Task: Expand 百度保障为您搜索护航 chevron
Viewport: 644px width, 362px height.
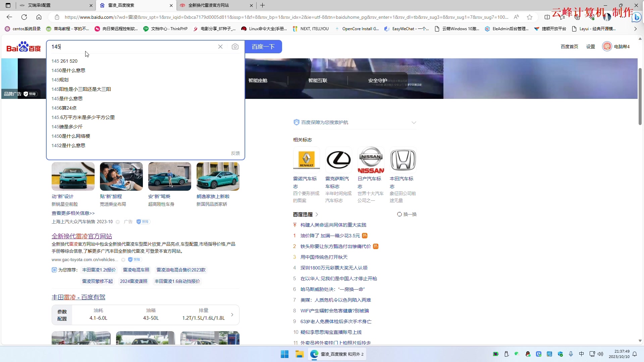Action: pyautogui.click(x=414, y=123)
